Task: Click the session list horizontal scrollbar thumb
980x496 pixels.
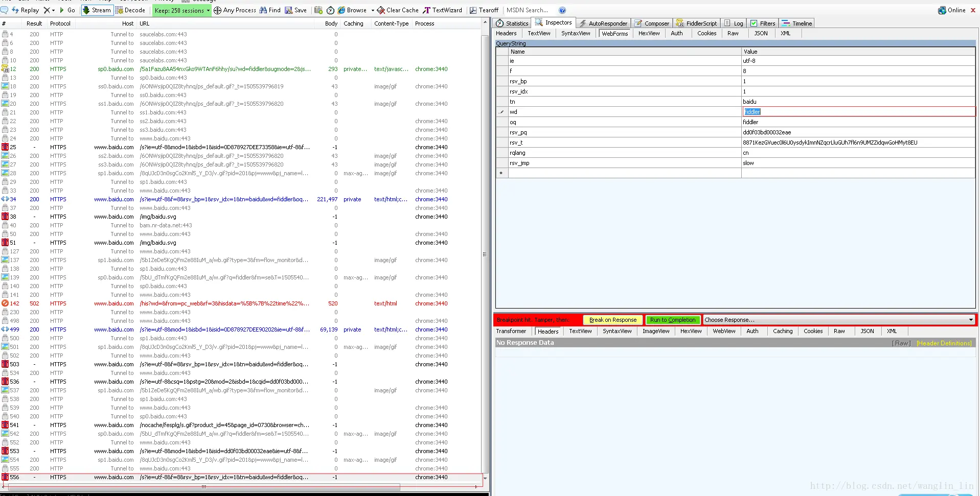Action: pyautogui.click(x=204, y=487)
